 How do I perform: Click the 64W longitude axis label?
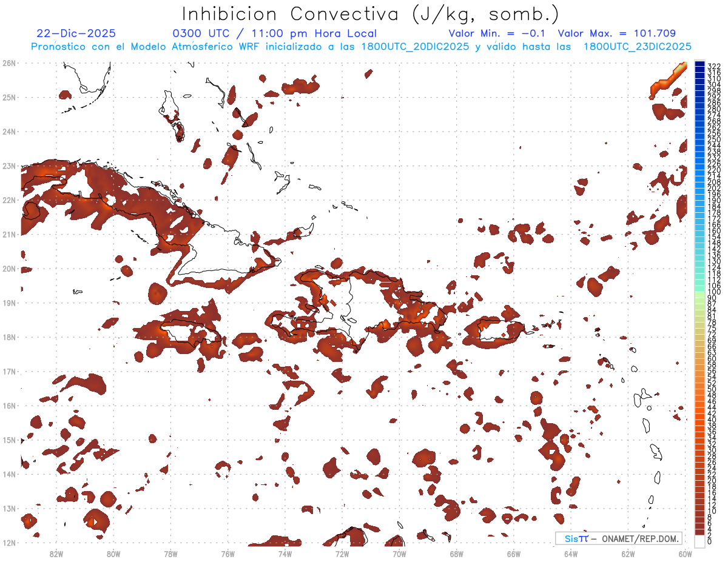coord(571,554)
